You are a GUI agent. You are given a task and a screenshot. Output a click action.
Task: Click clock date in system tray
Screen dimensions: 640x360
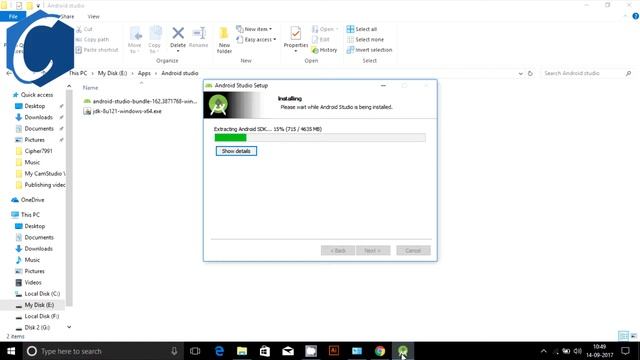pos(600,351)
